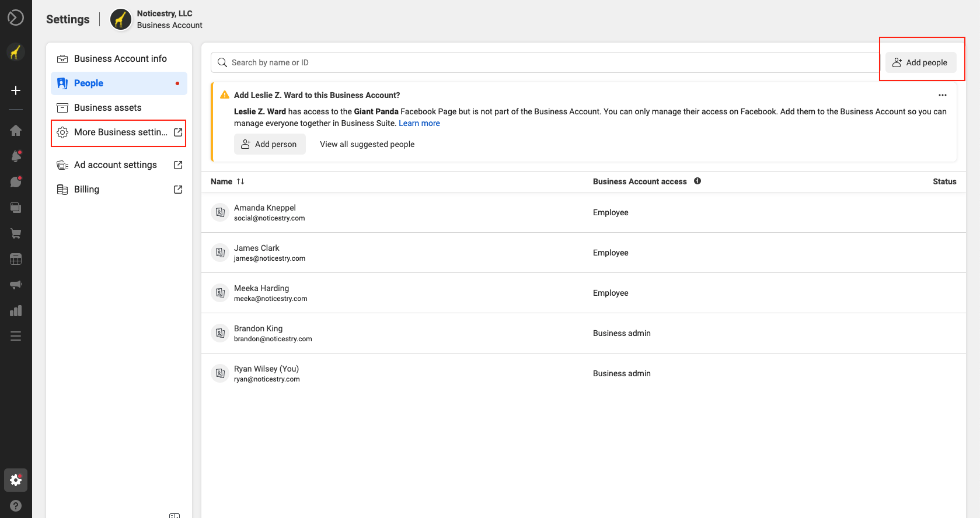Click Add person for Leslie Z. Ward

coord(270,144)
